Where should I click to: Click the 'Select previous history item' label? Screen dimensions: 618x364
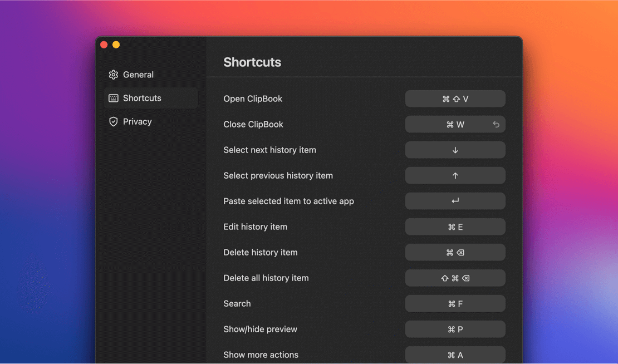278,176
